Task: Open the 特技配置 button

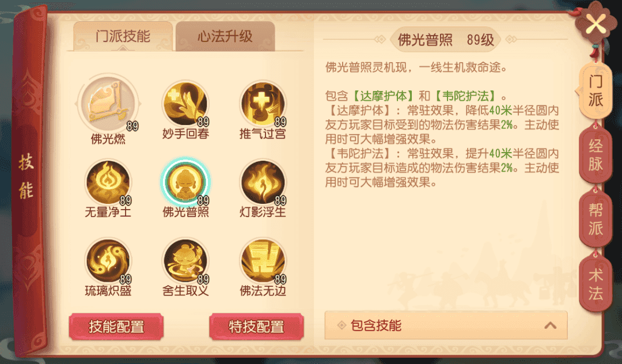Action: tap(257, 327)
